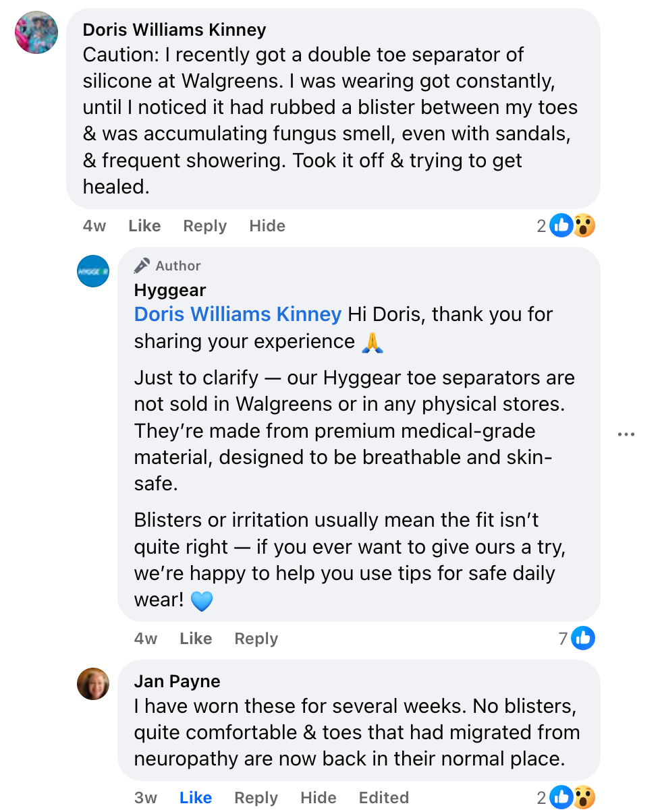Click the Hyggear page avatar

[x=93, y=271]
